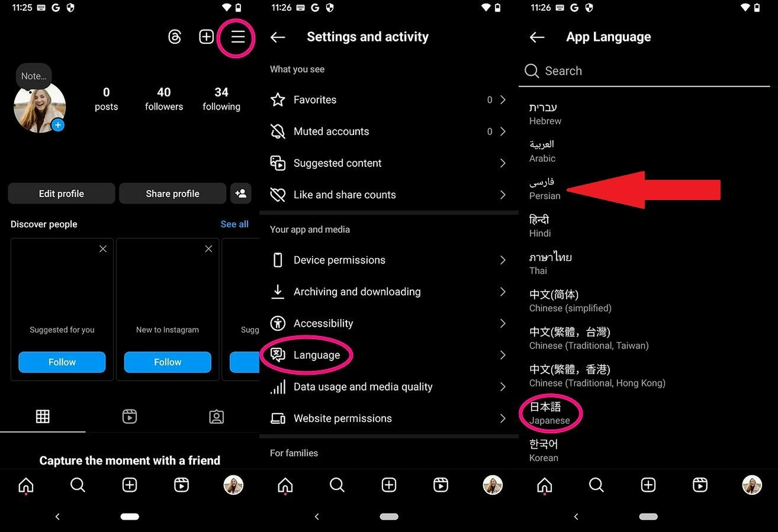Tap the add person icon on profile

coord(240,193)
